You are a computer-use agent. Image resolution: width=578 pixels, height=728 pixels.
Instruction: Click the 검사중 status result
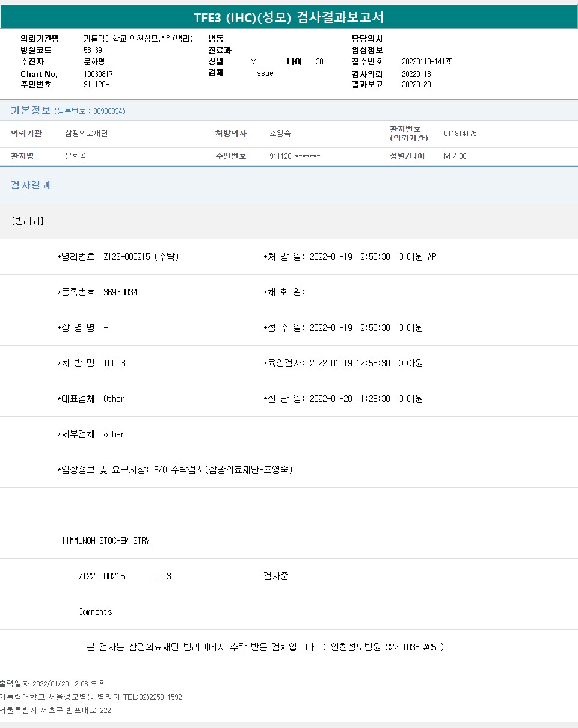(x=275, y=576)
